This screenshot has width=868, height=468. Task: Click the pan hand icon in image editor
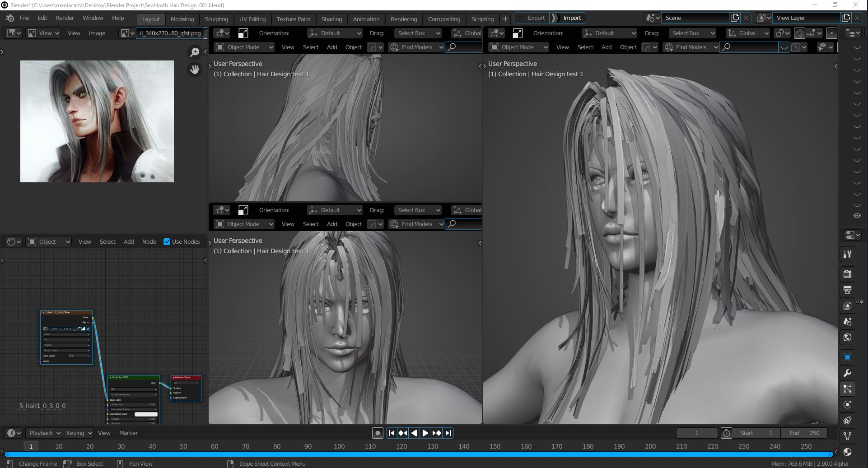click(x=195, y=70)
